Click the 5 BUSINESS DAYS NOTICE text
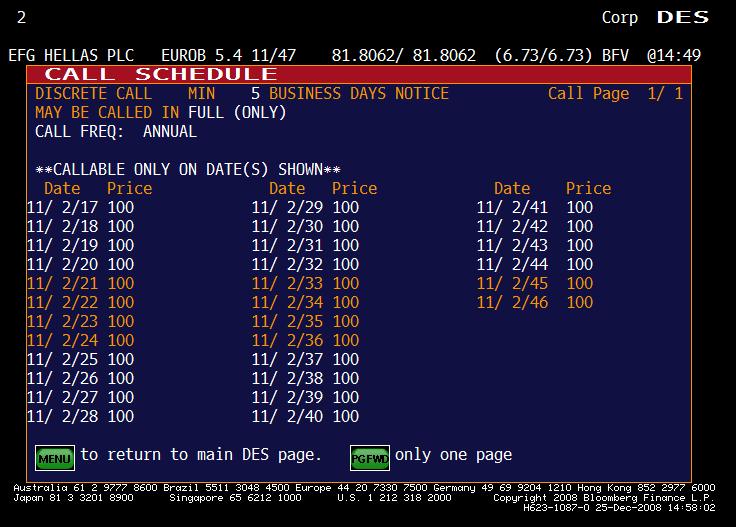Viewport: 736px width, 527px height. tap(350, 93)
